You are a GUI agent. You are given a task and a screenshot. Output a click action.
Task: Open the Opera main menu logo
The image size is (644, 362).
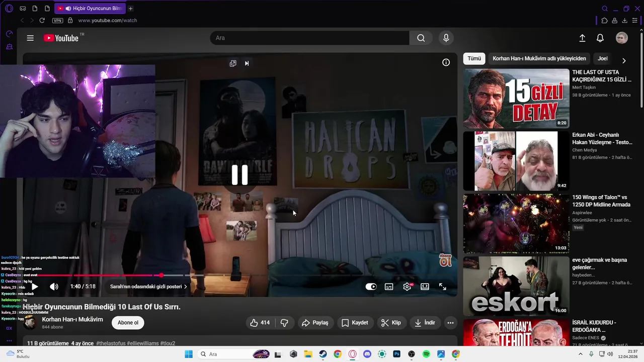coord(9,9)
